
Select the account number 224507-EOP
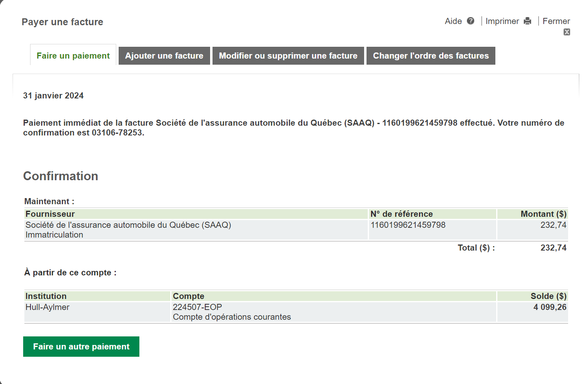point(197,307)
